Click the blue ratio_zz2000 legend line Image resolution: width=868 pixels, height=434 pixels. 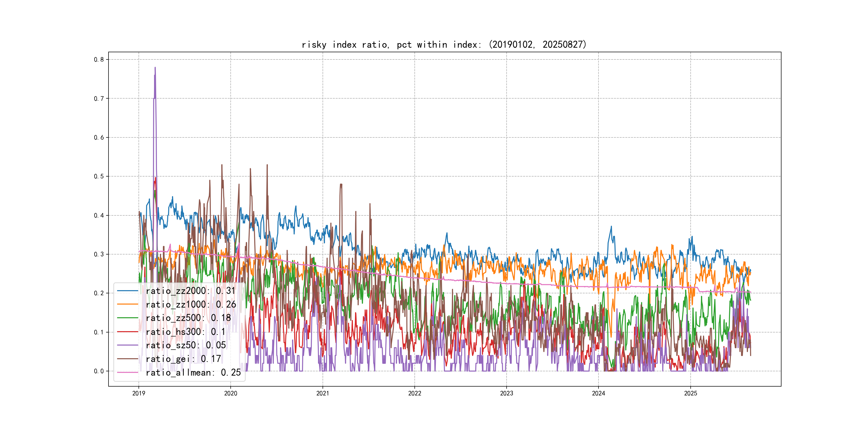point(127,290)
